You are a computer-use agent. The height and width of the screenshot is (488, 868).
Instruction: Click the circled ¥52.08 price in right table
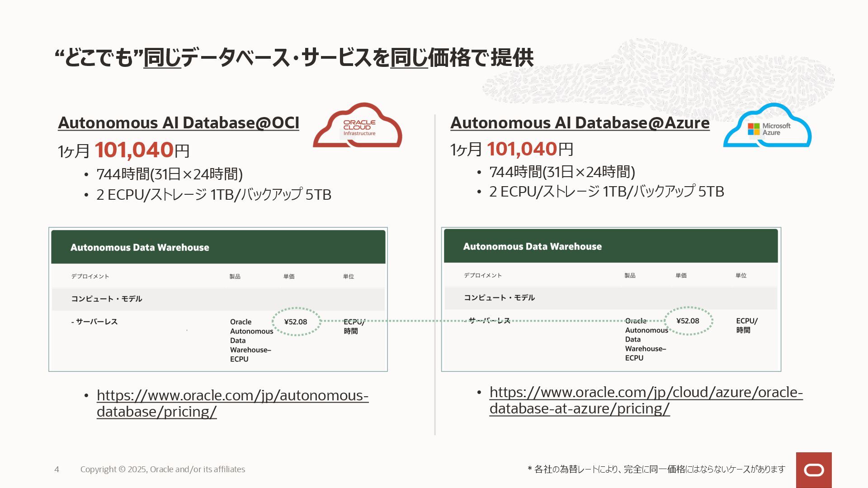tap(688, 321)
